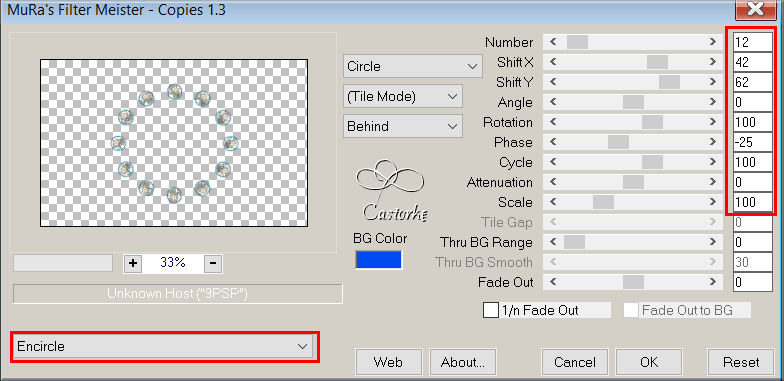Enable the 1/n Fade Out checkbox

point(490,310)
